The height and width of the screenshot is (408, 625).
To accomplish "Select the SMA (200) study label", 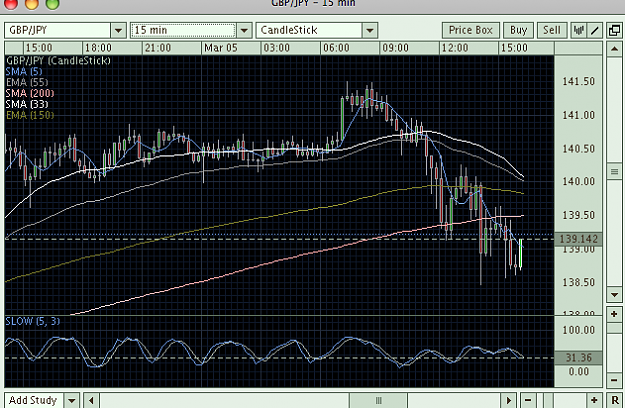I will coord(30,93).
